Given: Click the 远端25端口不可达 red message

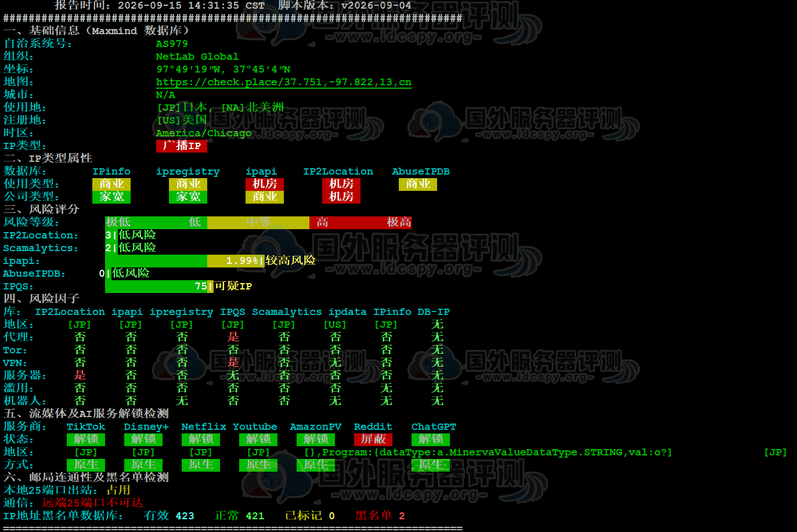Looking at the screenshot, I should [92, 503].
